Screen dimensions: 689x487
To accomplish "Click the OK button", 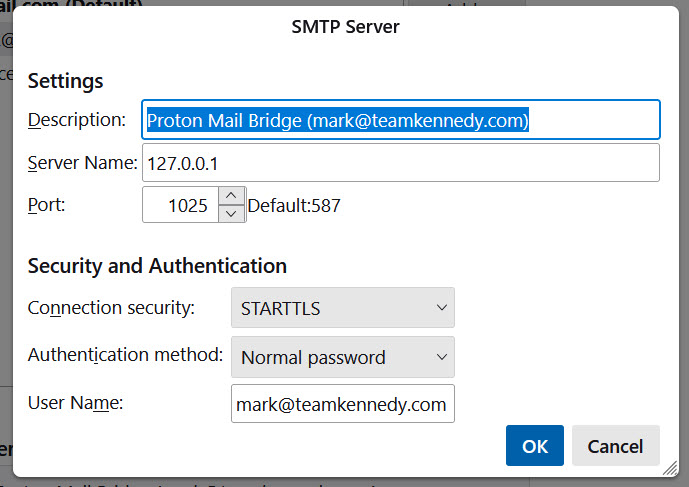I will pyautogui.click(x=535, y=446).
